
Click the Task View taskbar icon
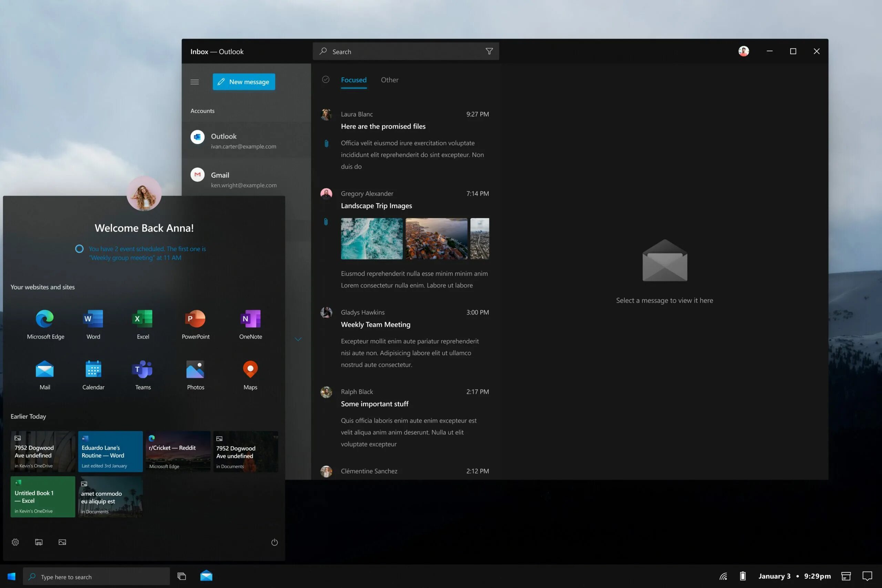[x=182, y=576]
